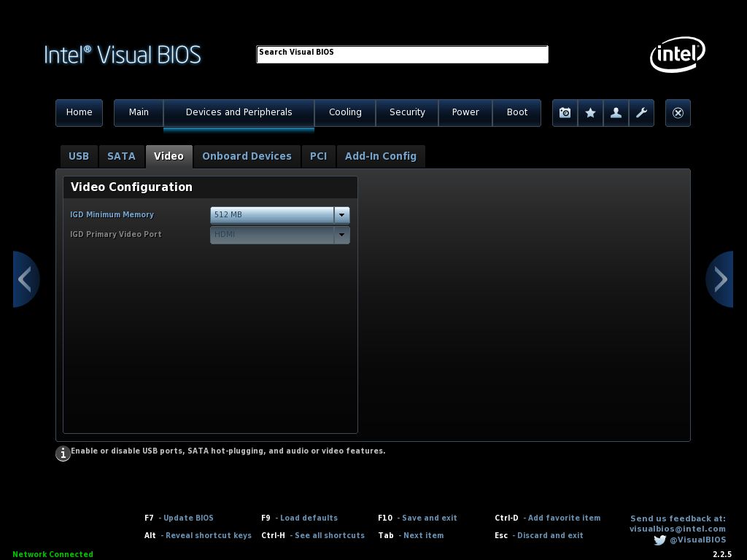Image resolution: width=747 pixels, height=560 pixels.
Task: Switch to the Onboard Devices tab
Action: click(247, 156)
